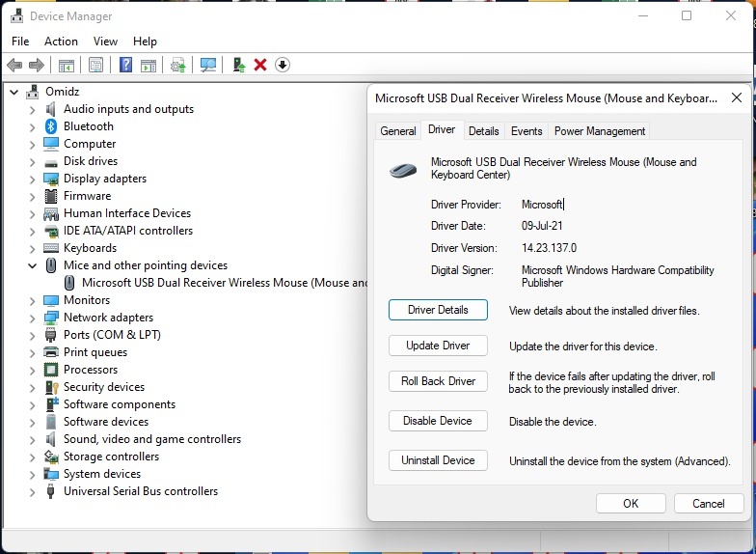756x554 pixels.
Task: Switch to the Events tab
Action: pyautogui.click(x=526, y=131)
